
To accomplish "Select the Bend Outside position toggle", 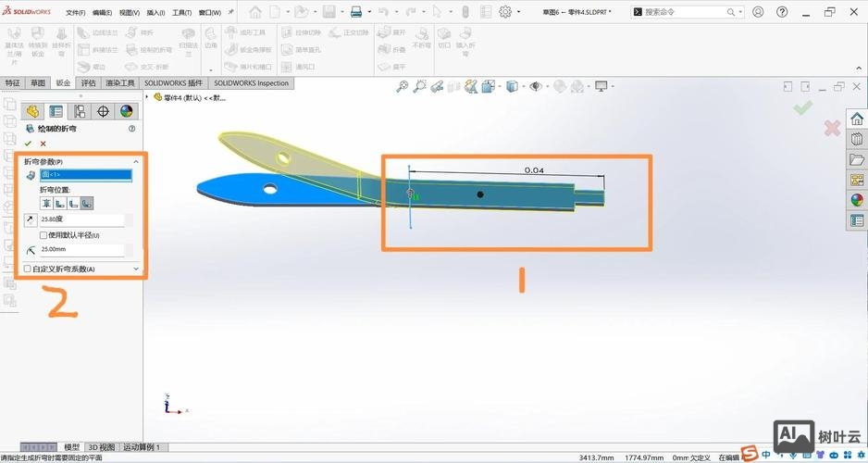I will [86, 203].
